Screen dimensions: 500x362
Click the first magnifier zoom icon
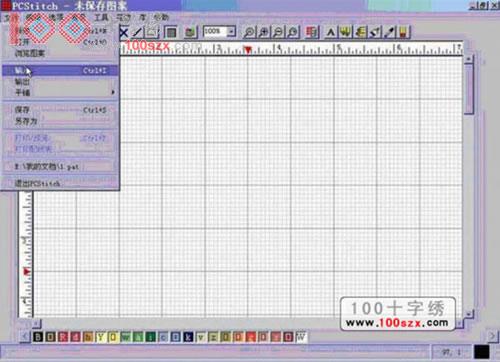pyautogui.click(x=249, y=32)
